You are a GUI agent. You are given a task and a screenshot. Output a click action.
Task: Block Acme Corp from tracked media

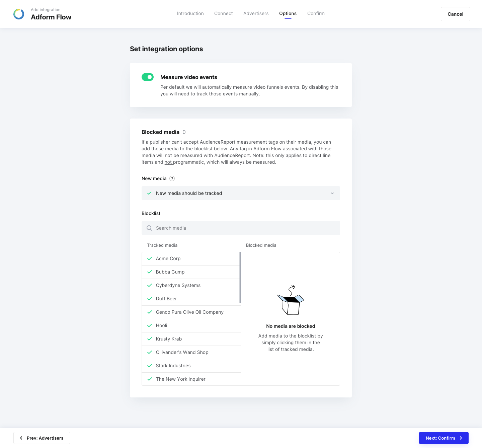[191, 258]
